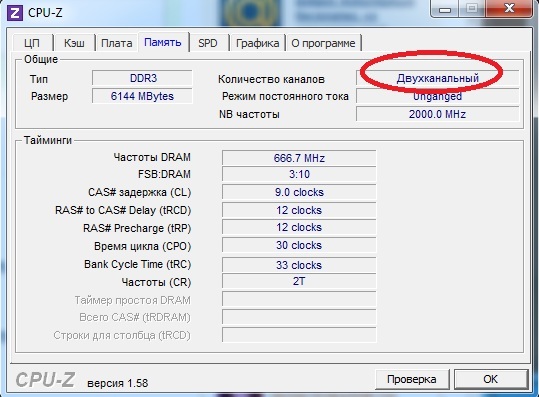Click the RAS# to CAS# Delay label

(123, 210)
